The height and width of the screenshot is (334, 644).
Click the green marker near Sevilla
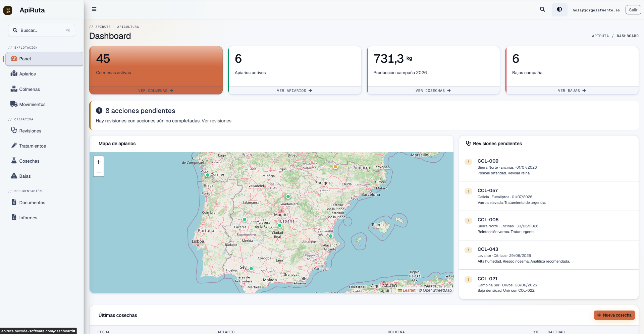coord(251,269)
